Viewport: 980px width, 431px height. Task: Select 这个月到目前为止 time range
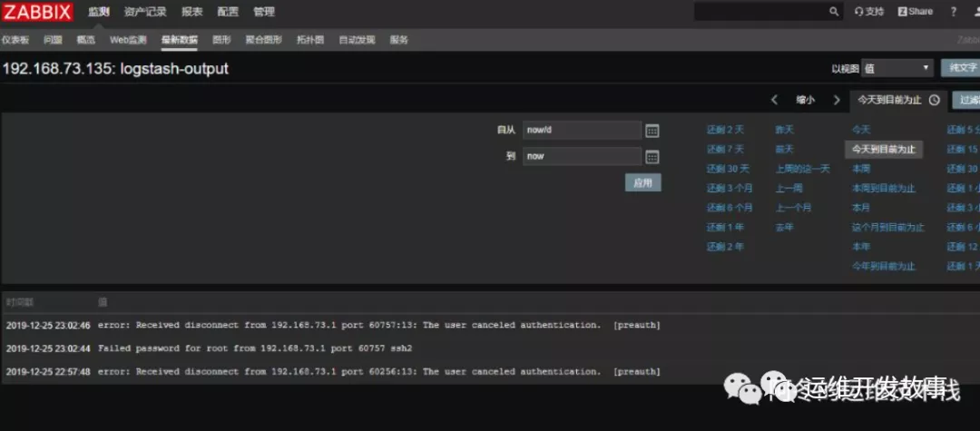[887, 228]
